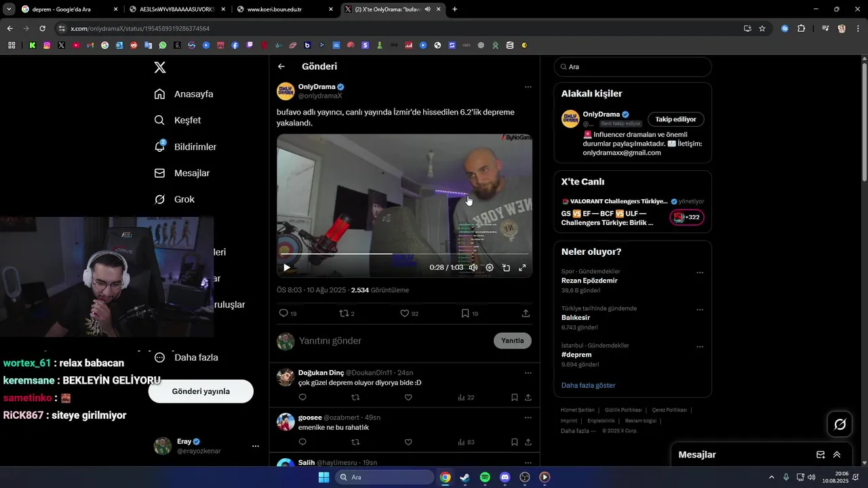Open video settings gear

[490, 268]
